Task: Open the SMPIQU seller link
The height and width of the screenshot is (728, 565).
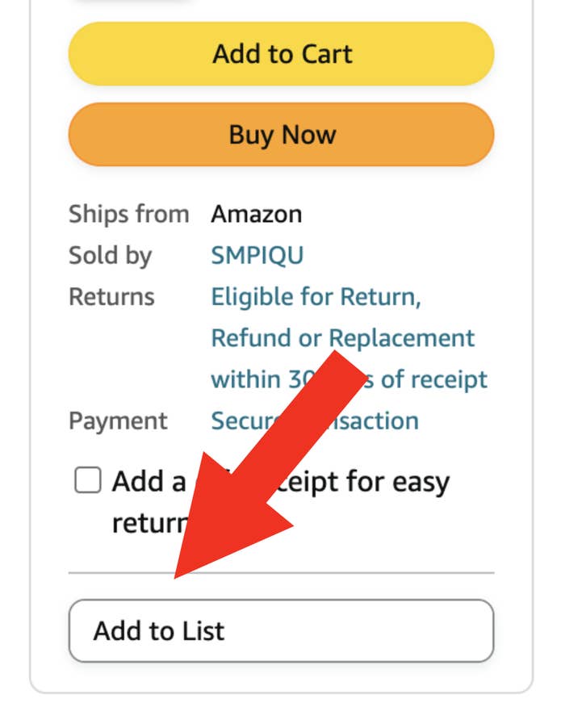Action: (x=257, y=256)
